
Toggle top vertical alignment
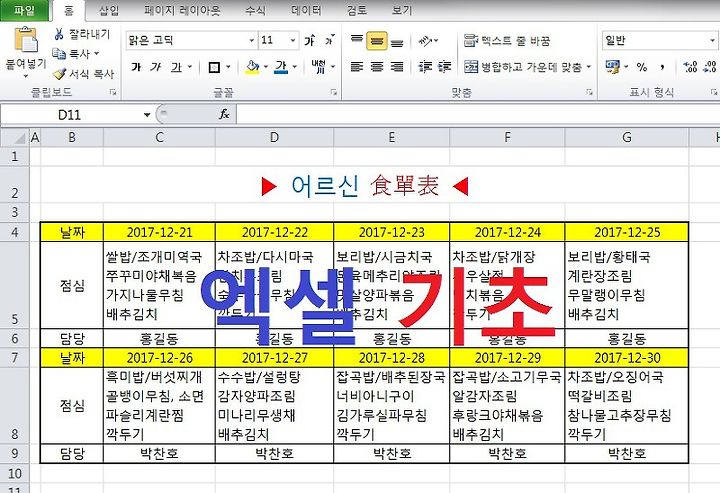tap(357, 40)
